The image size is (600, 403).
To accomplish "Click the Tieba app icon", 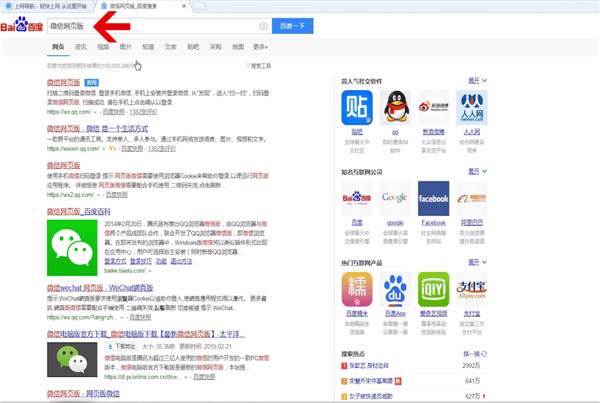I will click(357, 108).
